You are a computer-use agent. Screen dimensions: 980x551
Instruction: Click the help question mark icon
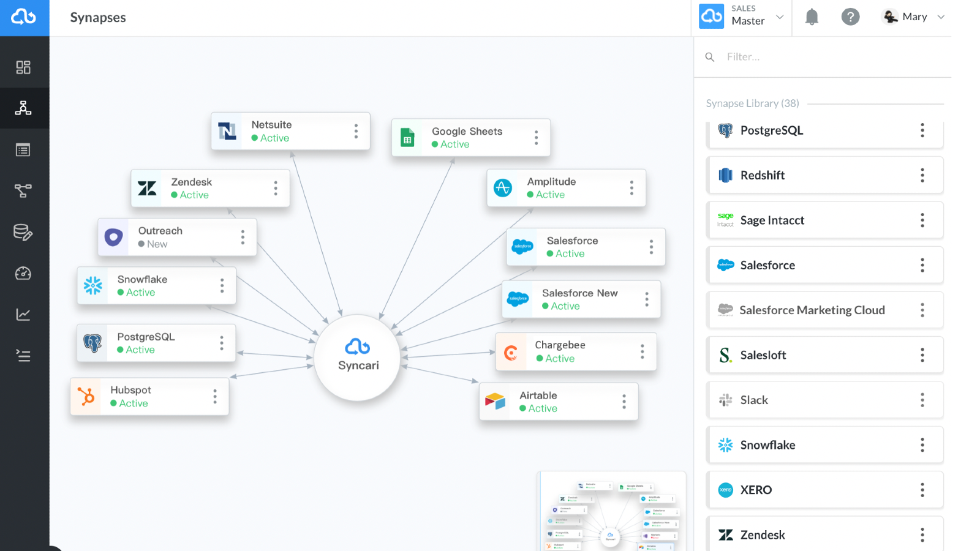point(850,17)
